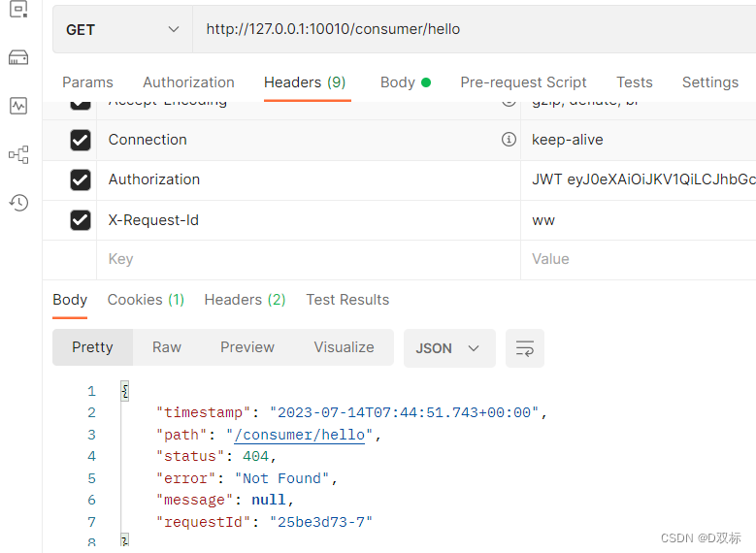
Task: Click the Authorization header key cell
Action: [308, 179]
